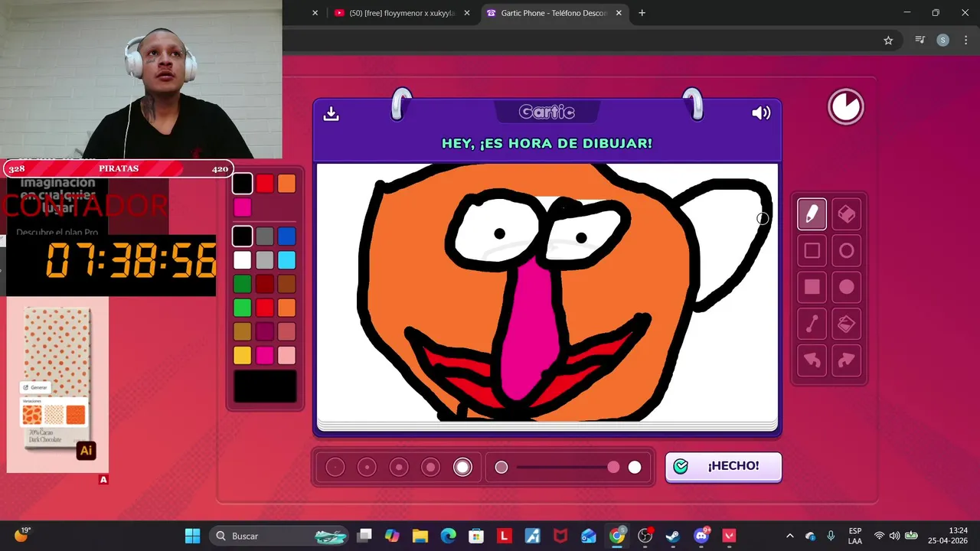Pick the yellow color swatch
The width and height of the screenshot is (980, 551).
tap(242, 355)
